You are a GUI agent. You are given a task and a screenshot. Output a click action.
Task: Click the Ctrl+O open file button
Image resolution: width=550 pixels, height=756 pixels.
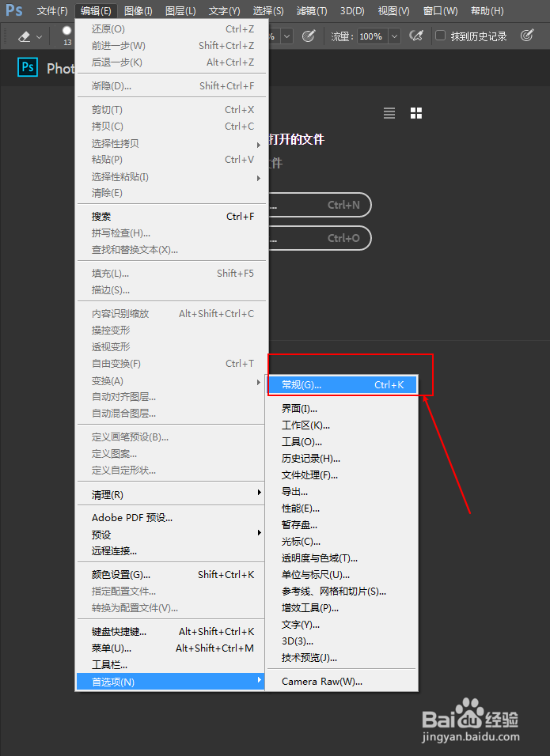click(320, 238)
